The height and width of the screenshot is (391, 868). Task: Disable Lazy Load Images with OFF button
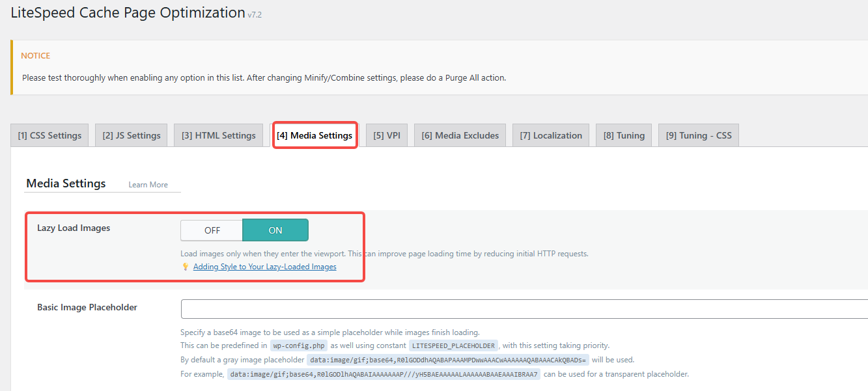(211, 230)
